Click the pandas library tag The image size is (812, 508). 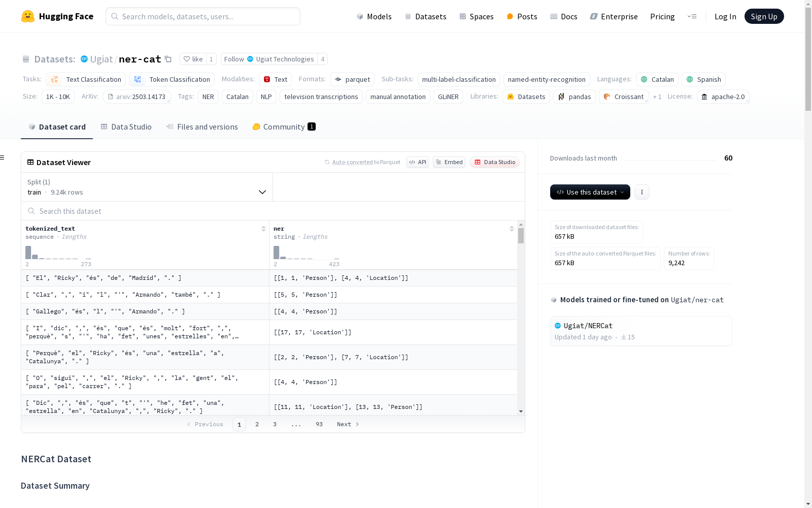click(x=574, y=97)
